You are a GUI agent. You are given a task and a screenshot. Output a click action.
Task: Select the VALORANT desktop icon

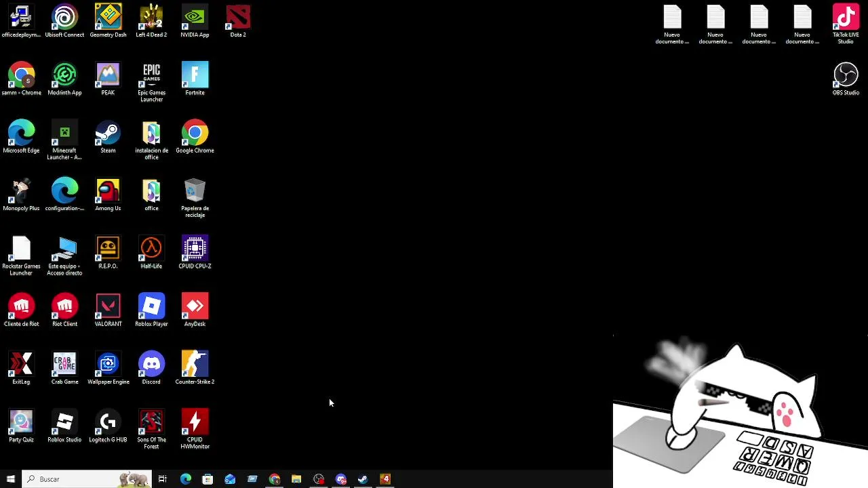(x=108, y=310)
